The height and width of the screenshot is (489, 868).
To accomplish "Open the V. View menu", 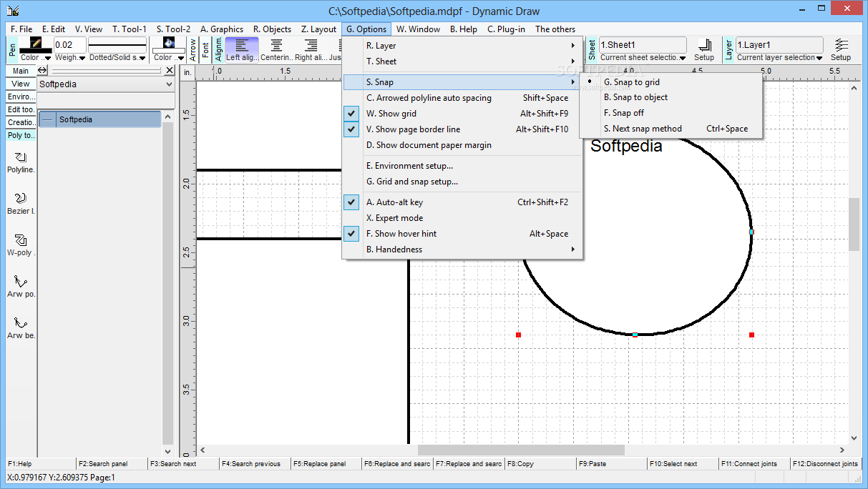I will [x=89, y=29].
